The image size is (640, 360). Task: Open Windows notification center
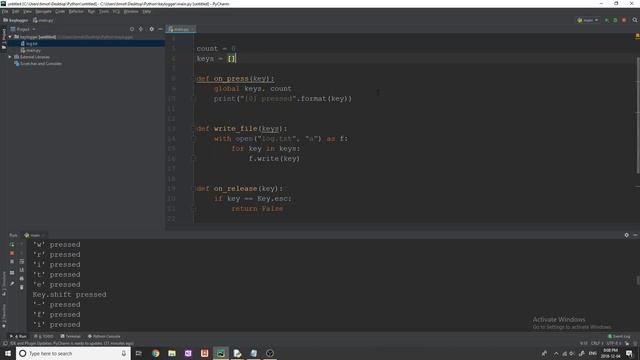click(x=629, y=353)
